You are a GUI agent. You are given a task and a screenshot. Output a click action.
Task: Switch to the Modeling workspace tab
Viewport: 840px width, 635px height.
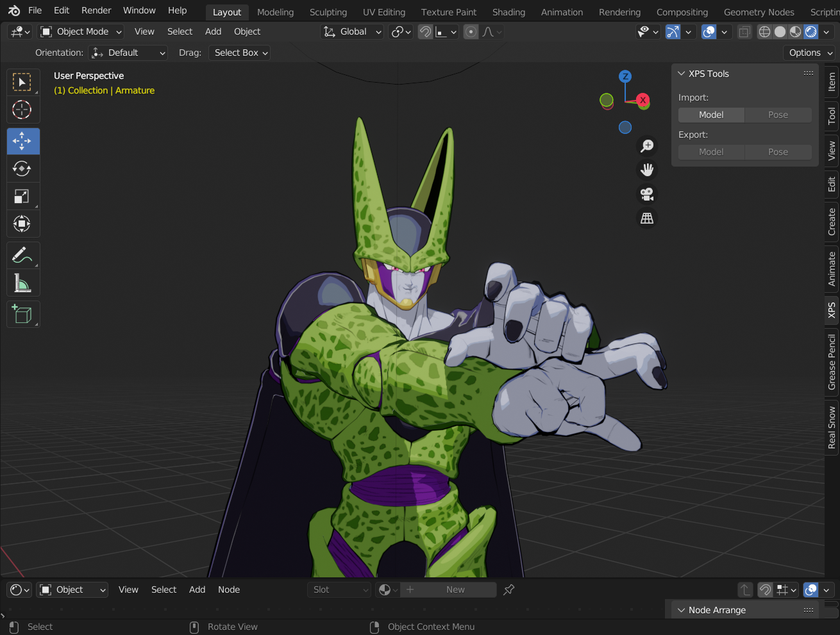point(275,12)
